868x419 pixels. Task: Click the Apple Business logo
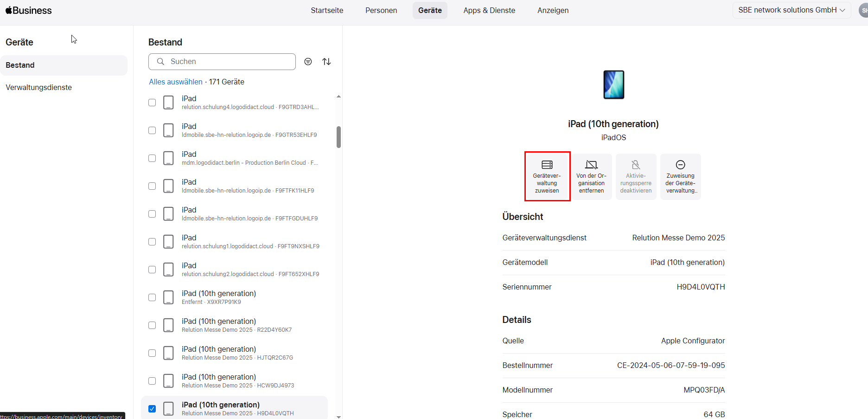29,10
